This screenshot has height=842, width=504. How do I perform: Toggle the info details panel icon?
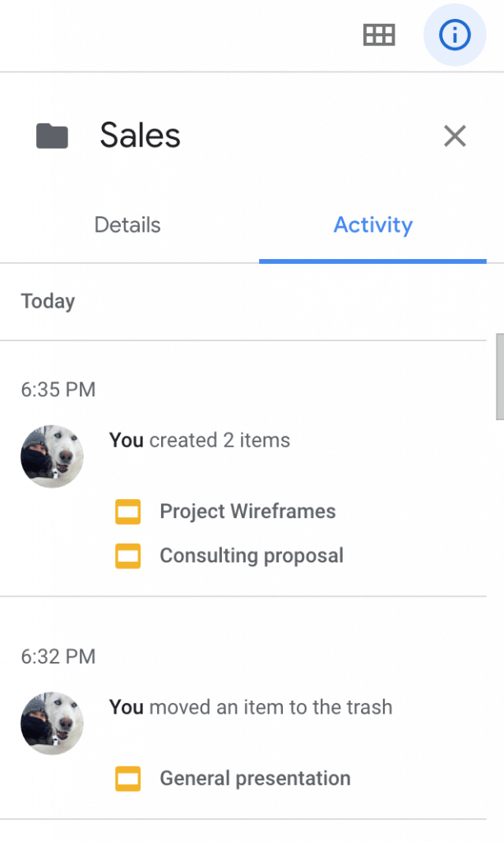pos(455,35)
